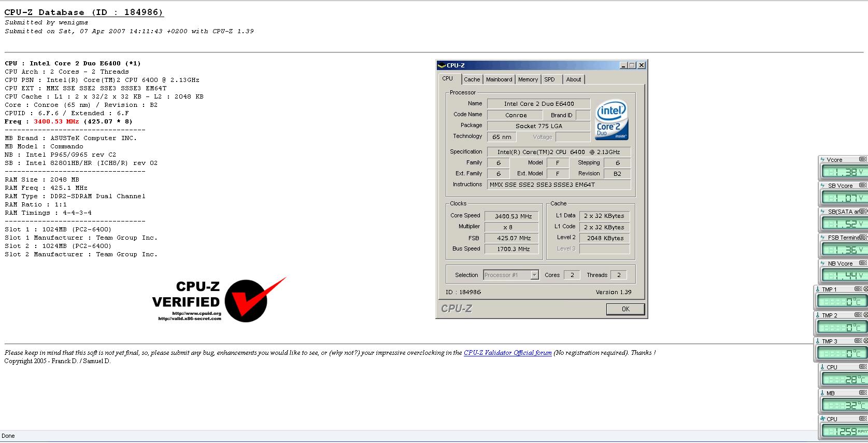Click the CPU 1259 RPM readout
The width and height of the screenshot is (868, 443).
coord(844,431)
